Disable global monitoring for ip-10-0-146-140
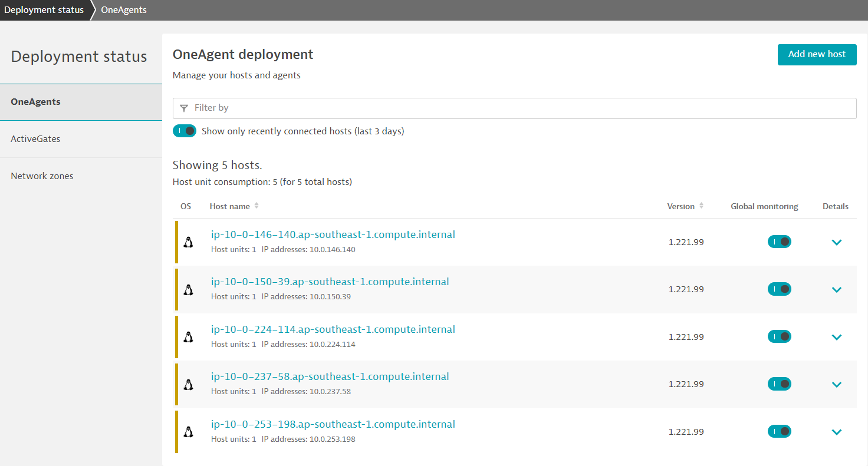The width and height of the screenshot is (868, 466). (779, 242)
